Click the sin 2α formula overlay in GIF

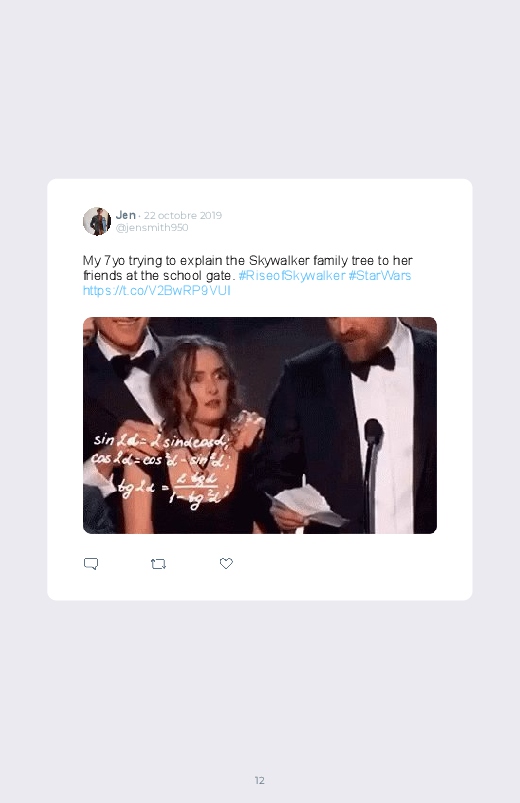point(160,440)
